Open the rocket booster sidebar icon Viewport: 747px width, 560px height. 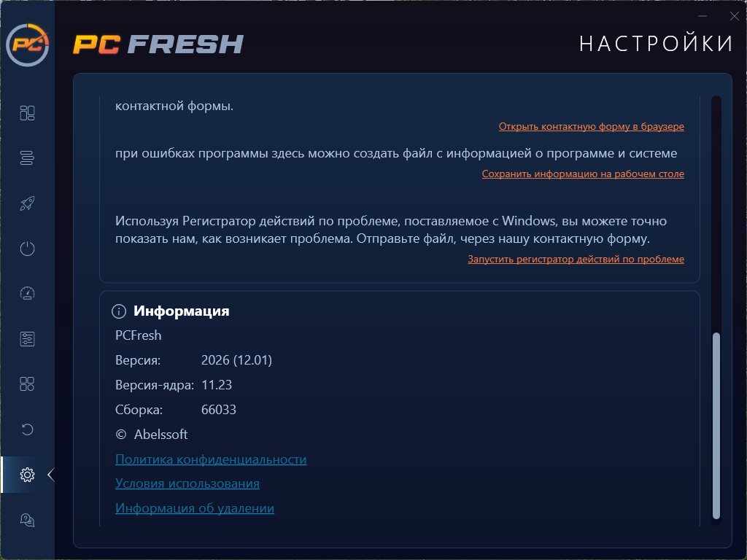(x=27, y=203)
